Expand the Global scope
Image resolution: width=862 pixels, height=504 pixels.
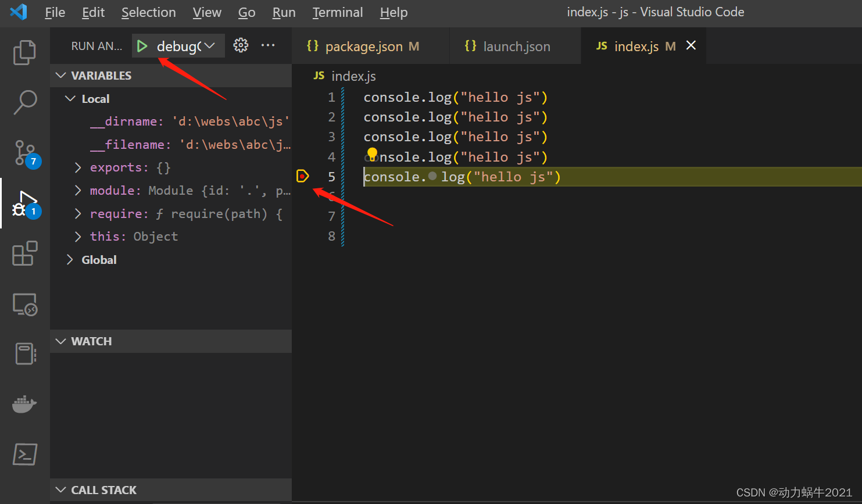pyautogui.click(x=70, y=260)
